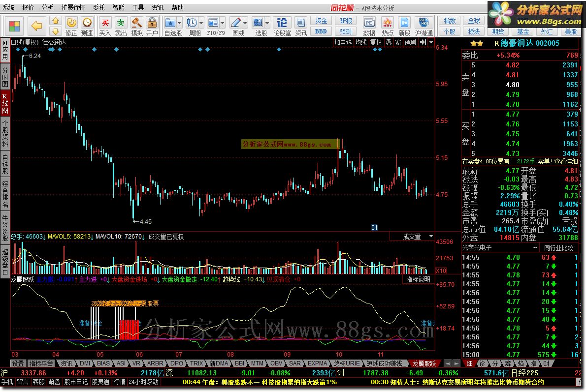Image resolution: width=587 pixels, height=392 pixels.
Task: Expand the 画线 drawing dropdown arrow
Action: click(x=245, y=23)
